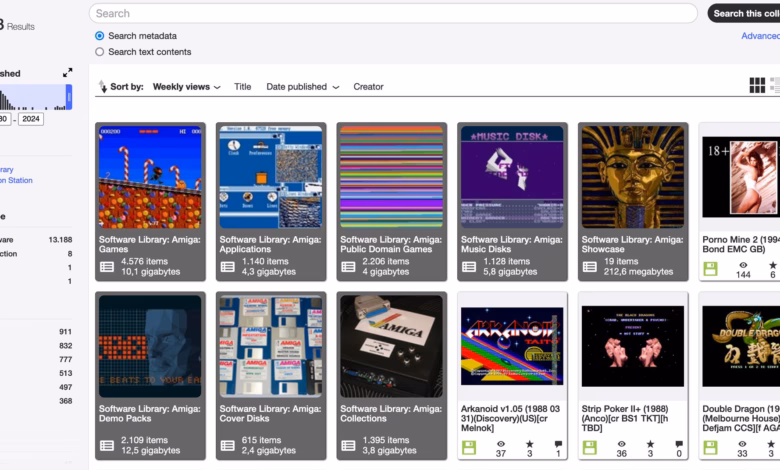Sort results by Title
Screen dimensions: 780x470
pos(243,87)
